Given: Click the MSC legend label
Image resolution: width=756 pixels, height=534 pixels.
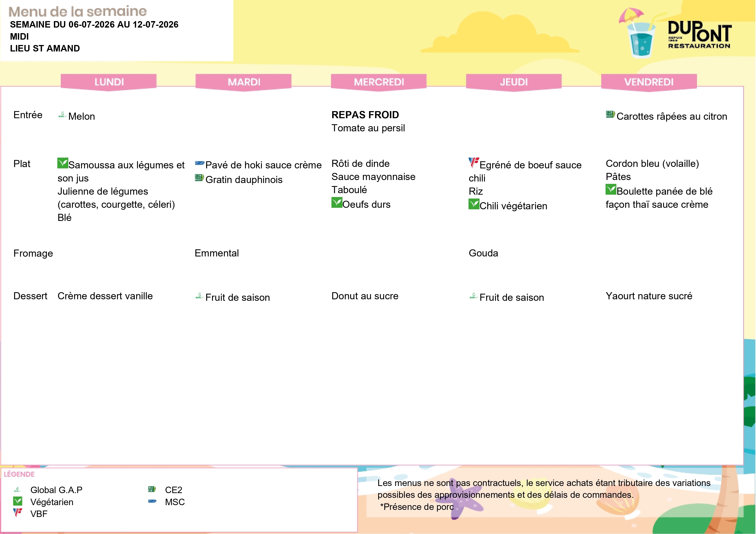Looking at the screenshot, I should coord(175,502).
